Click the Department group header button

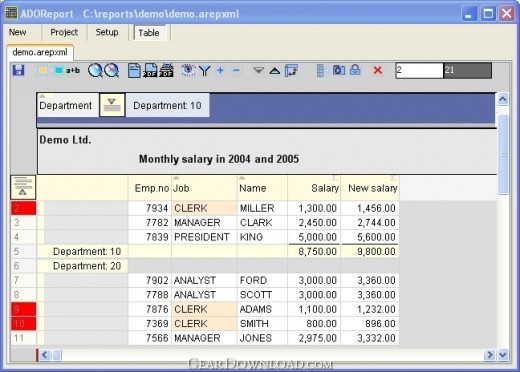(68, 105)
